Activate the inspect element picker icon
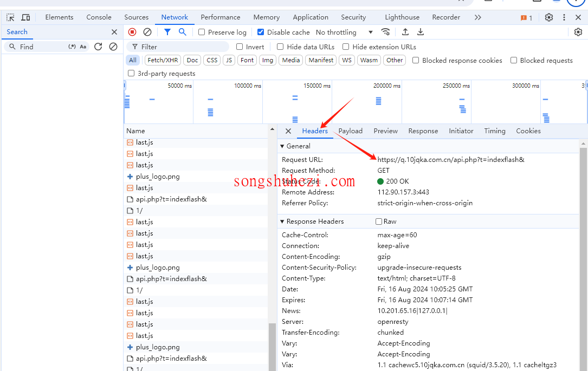 click(10, 17)
